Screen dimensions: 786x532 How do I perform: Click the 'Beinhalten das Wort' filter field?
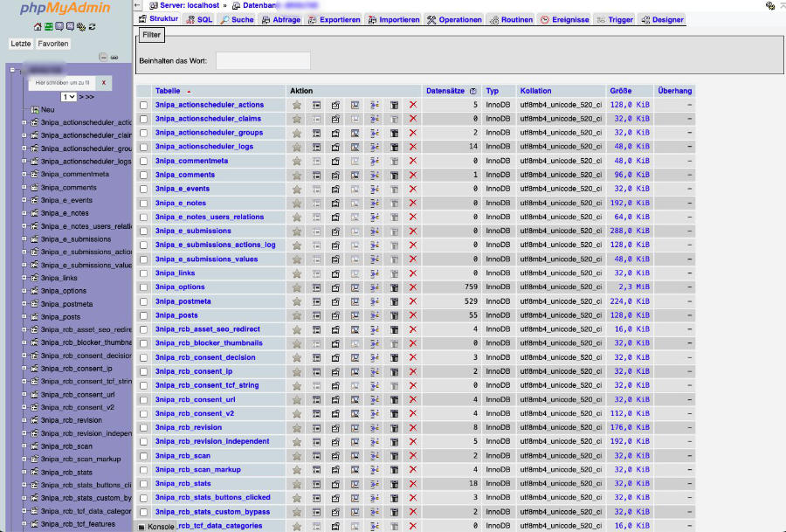coord(263,60)
